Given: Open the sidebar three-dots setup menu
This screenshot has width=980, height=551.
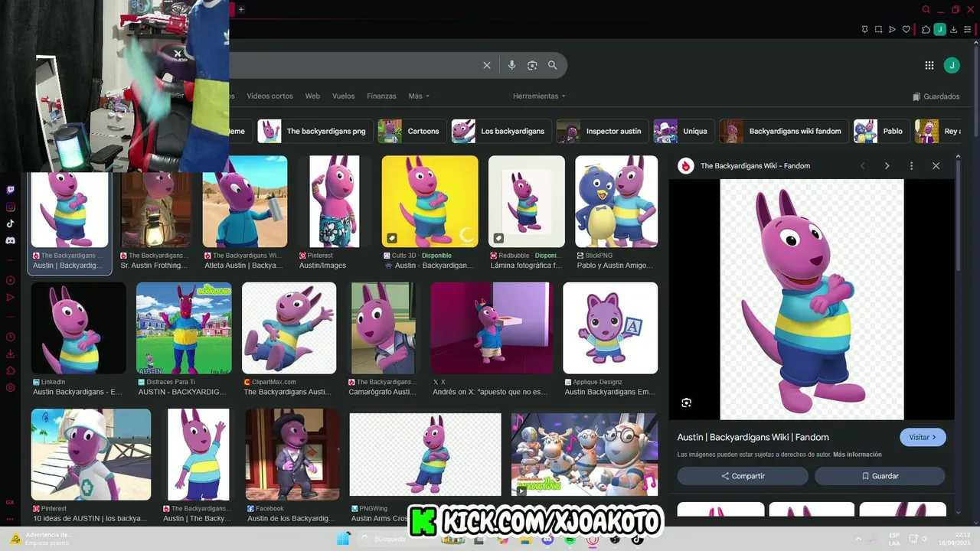Looking at the screenshot, I should [x=10, y=518].
